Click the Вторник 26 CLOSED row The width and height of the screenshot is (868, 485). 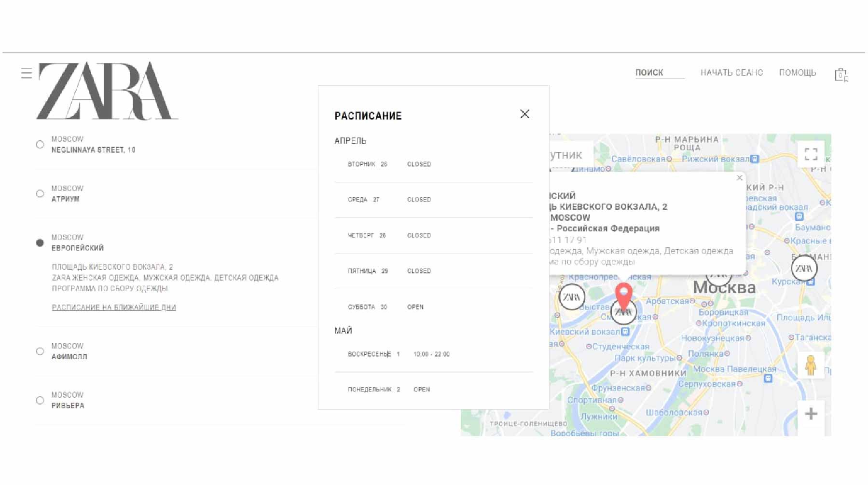(433, 164)
